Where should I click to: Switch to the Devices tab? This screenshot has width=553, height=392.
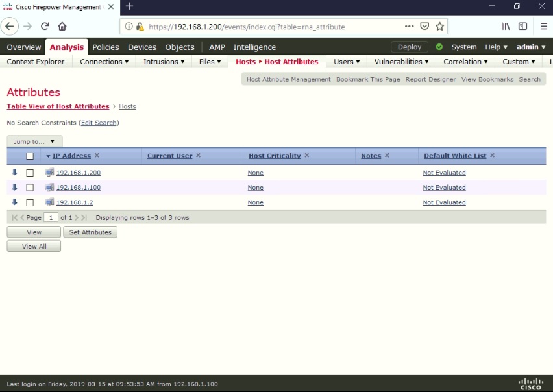pyautogui.click(x=141, y=47)
